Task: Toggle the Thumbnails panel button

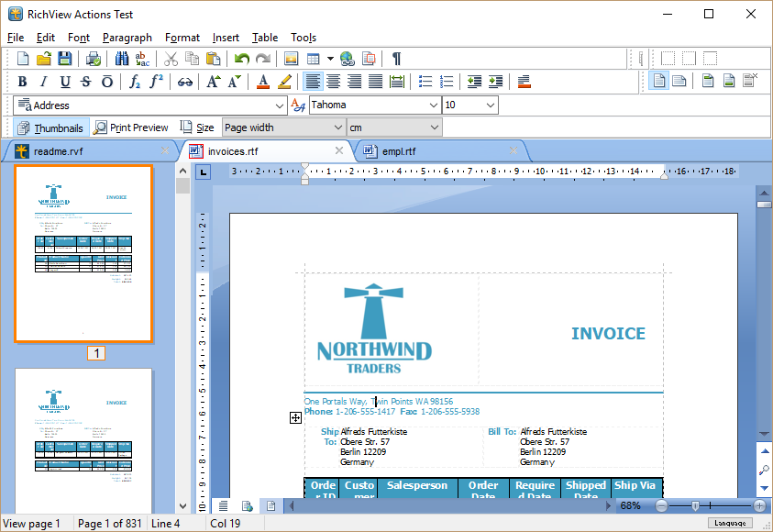Action: 51,127
